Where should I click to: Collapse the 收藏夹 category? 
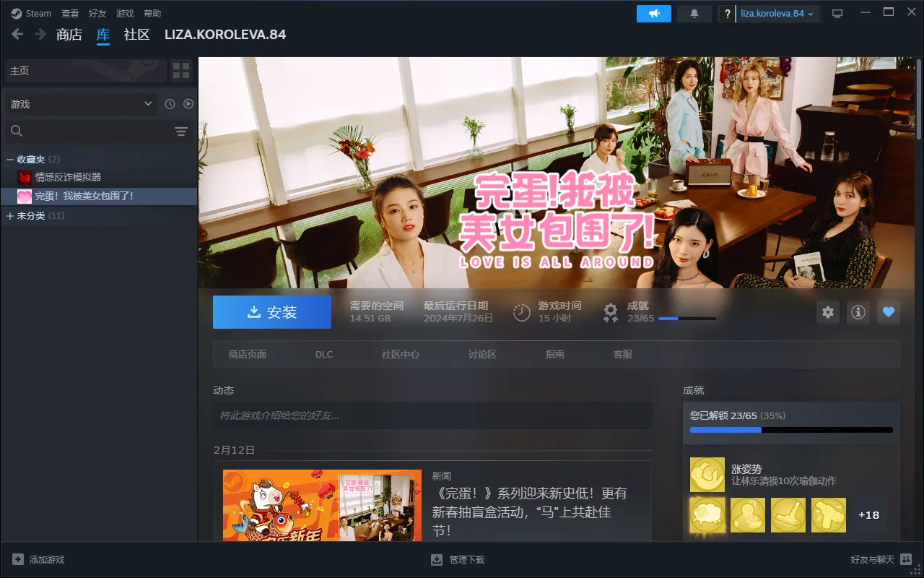(10, 159)
